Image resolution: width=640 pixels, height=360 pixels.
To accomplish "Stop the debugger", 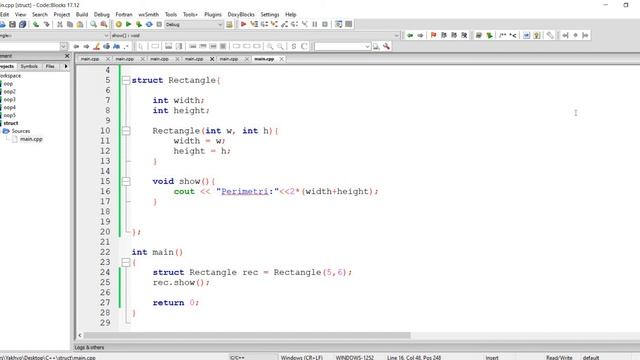I will pos(325,24).
